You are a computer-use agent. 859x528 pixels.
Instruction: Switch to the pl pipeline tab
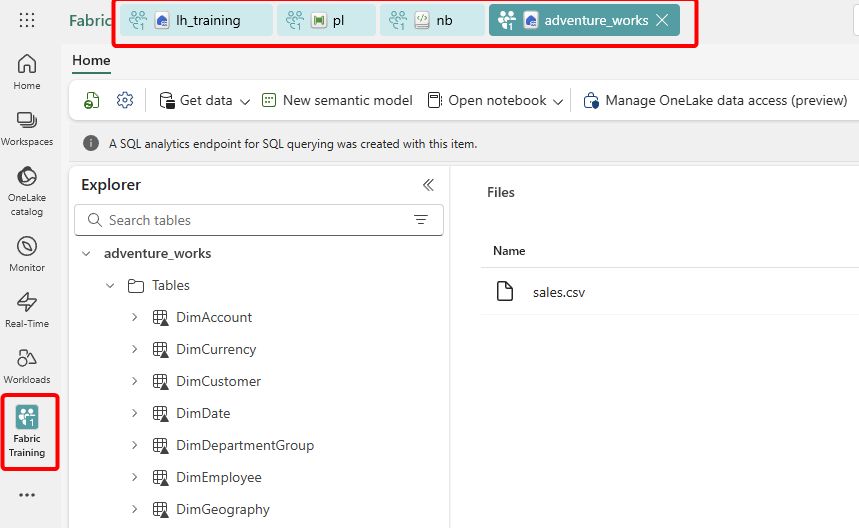[327, 20]
